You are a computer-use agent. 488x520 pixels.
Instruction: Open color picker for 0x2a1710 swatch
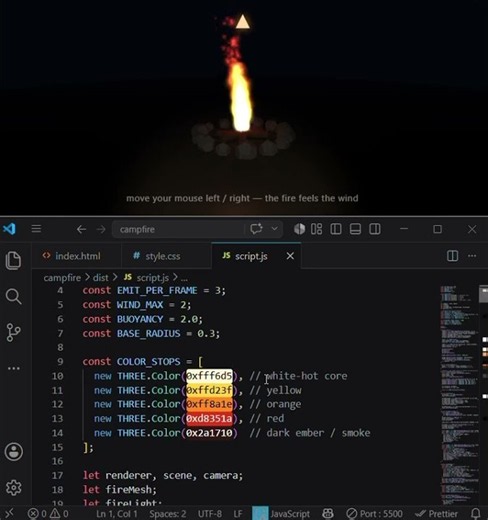[x=209, y=433]
